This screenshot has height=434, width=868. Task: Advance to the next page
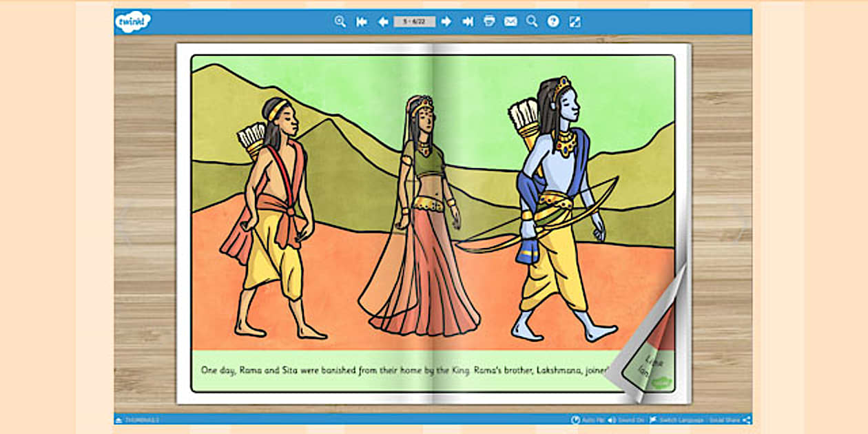point(446,21)
